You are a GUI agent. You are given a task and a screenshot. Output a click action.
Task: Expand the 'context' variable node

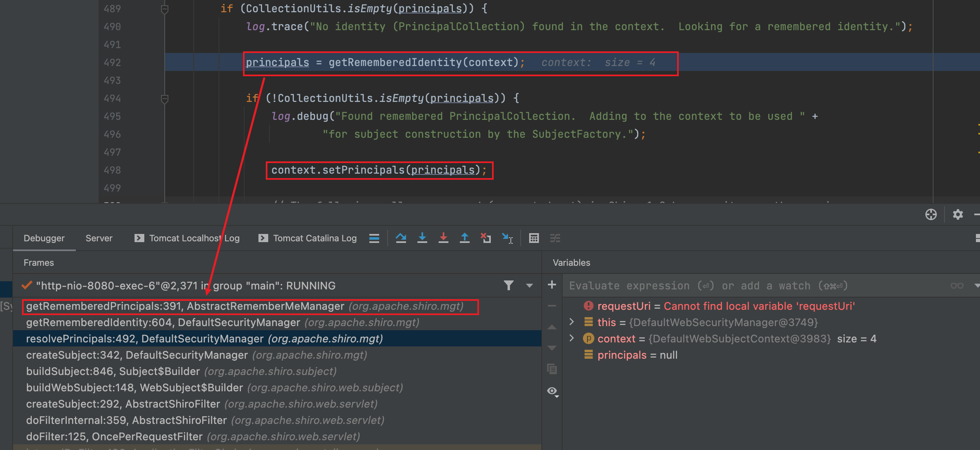pos(572,338)
